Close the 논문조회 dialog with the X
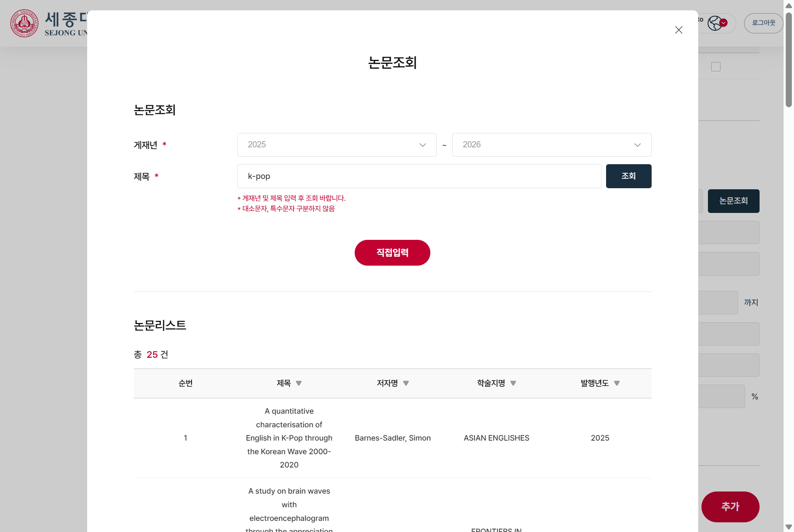The image size is (794, 532). pyautogui.click(x=679, y=30)
